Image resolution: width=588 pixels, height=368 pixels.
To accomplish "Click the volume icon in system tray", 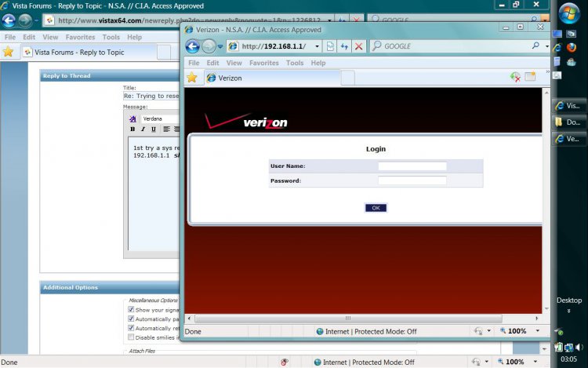I will tap(579, 348).
